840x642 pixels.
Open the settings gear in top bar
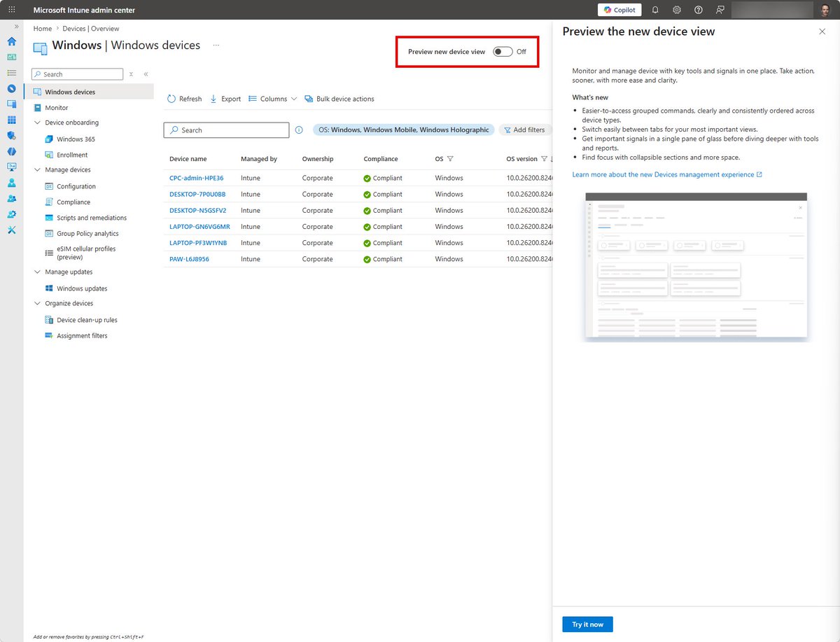(677, 10)
